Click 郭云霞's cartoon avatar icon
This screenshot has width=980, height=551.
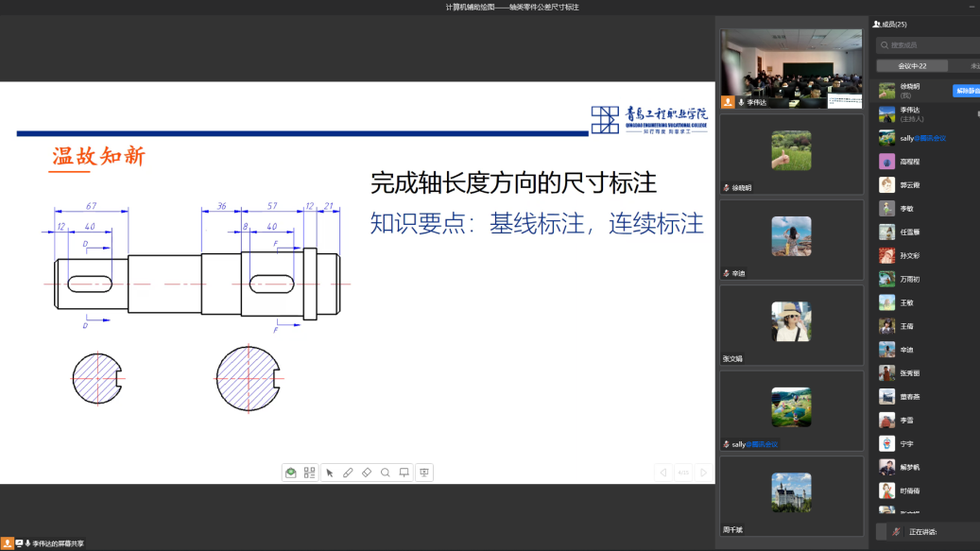pos(886,185)
